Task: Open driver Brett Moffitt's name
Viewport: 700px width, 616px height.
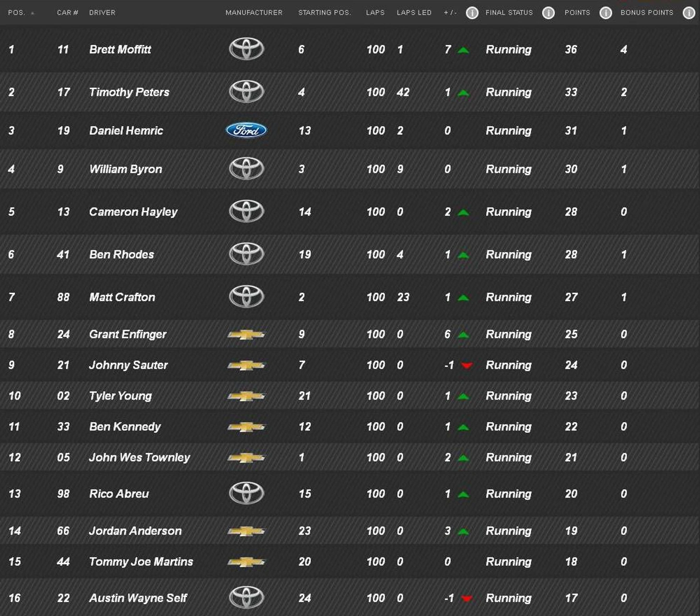Action: point(120,49)
